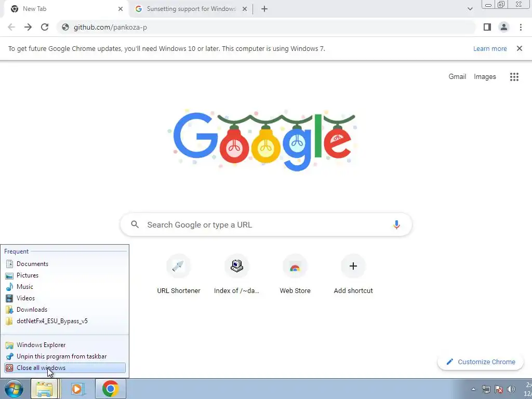Open the Windows Start orb
Viewport: 532px width, 399px height.
click(x=14, y=389)
